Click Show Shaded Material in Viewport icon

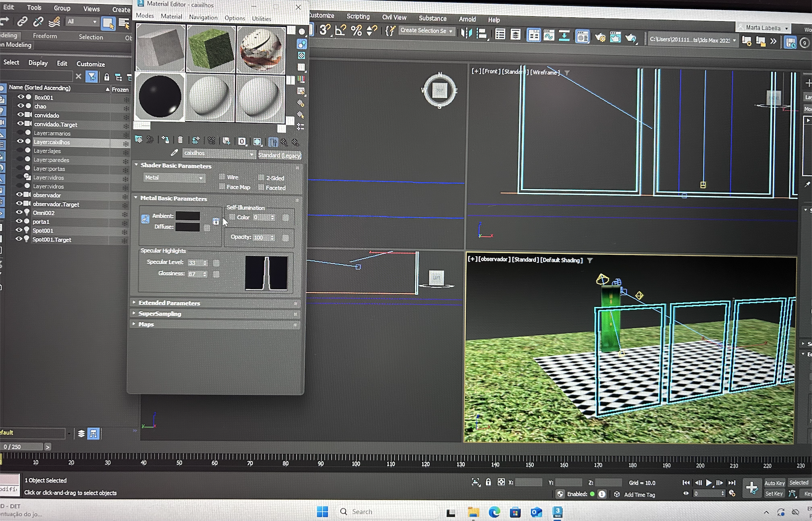click(x=257, y=142)
